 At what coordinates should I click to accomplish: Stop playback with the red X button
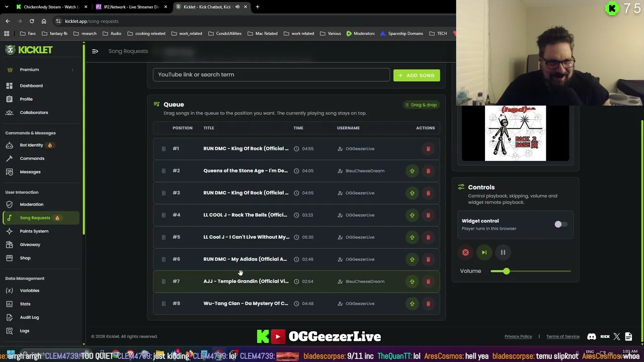pyautogui.click(x=465, y=252)
